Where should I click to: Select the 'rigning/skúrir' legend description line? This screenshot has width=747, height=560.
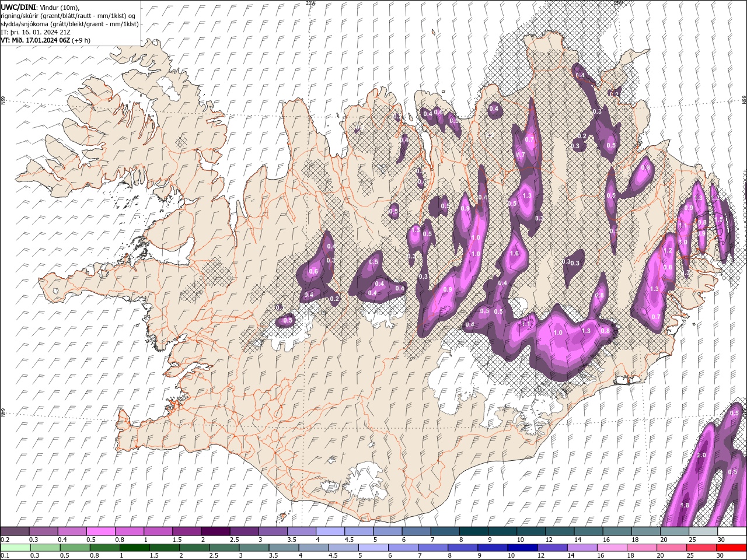point(68,16)
